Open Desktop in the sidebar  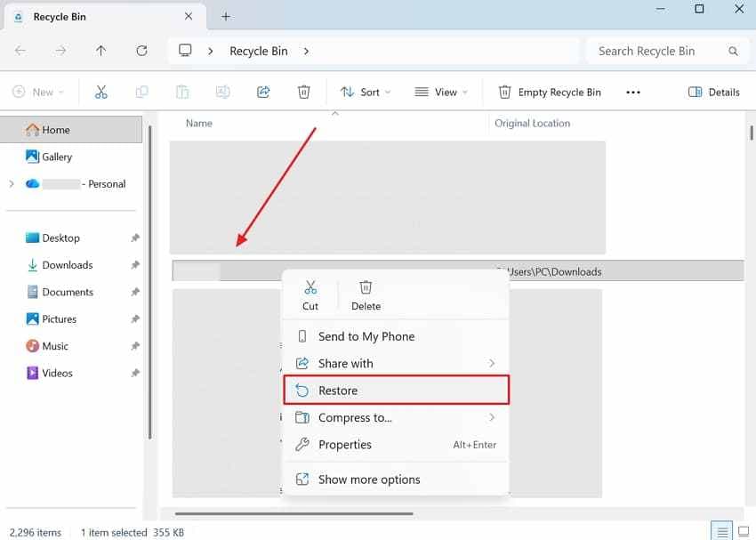pyautogui.click(x=60, y=238)
